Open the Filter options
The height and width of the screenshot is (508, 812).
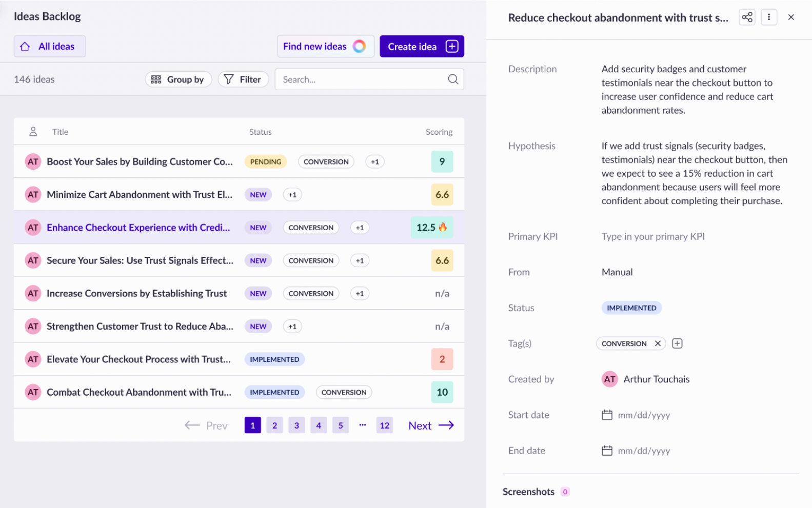(243, 79)
